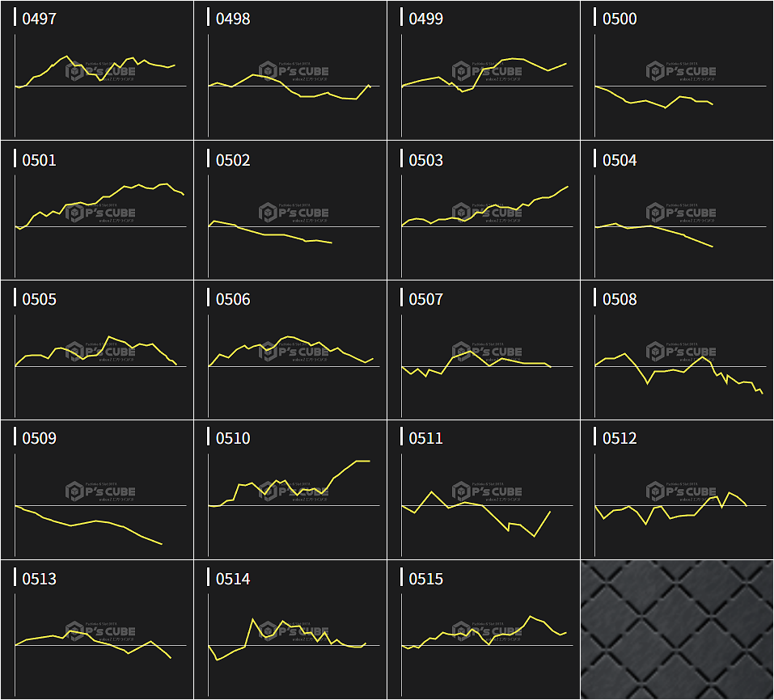
Task: Open the thumbnail for chart 0512
Action: (x=677, y=490)
